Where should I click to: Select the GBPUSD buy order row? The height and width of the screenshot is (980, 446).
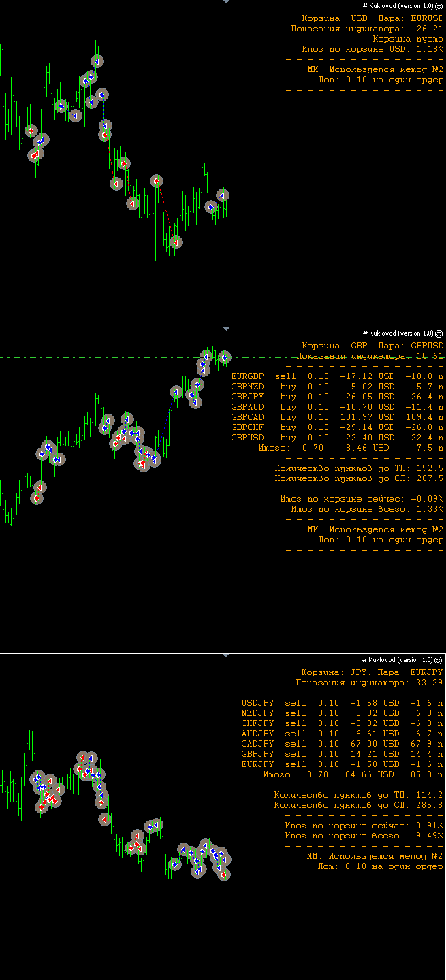pos(337,438)
